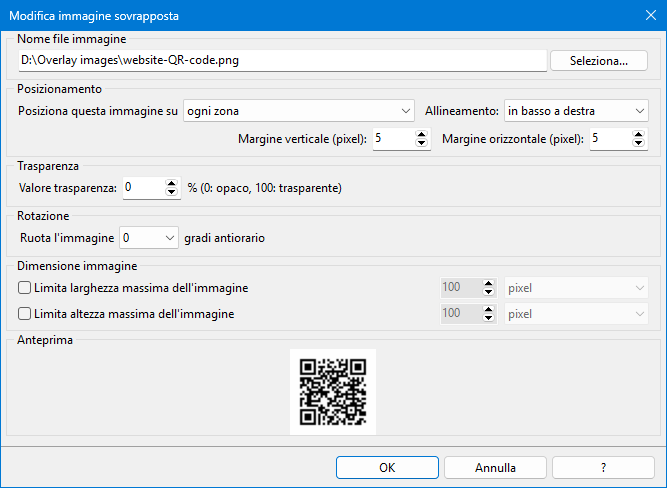Viewport: 667px width, 488px height.
Task: Open the Ruota l'immagine degrees dropdown
Action: coord(149,238)
